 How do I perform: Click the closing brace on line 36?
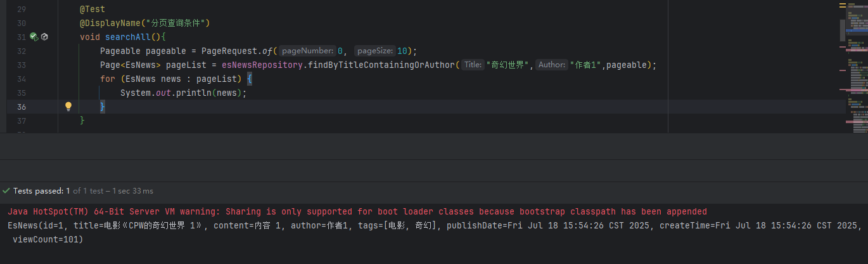103,107
